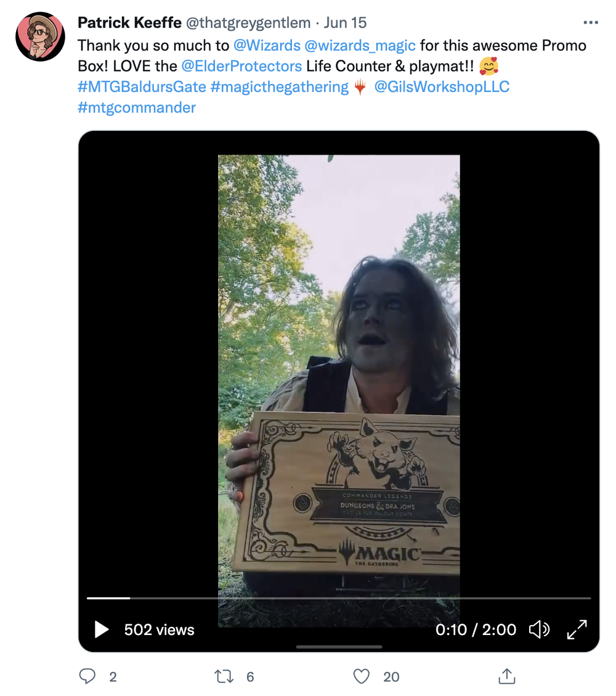The height and width of the screenshot is (696, 616).
Task: Expand video to fullscreen
Action: tap(577, 629)
